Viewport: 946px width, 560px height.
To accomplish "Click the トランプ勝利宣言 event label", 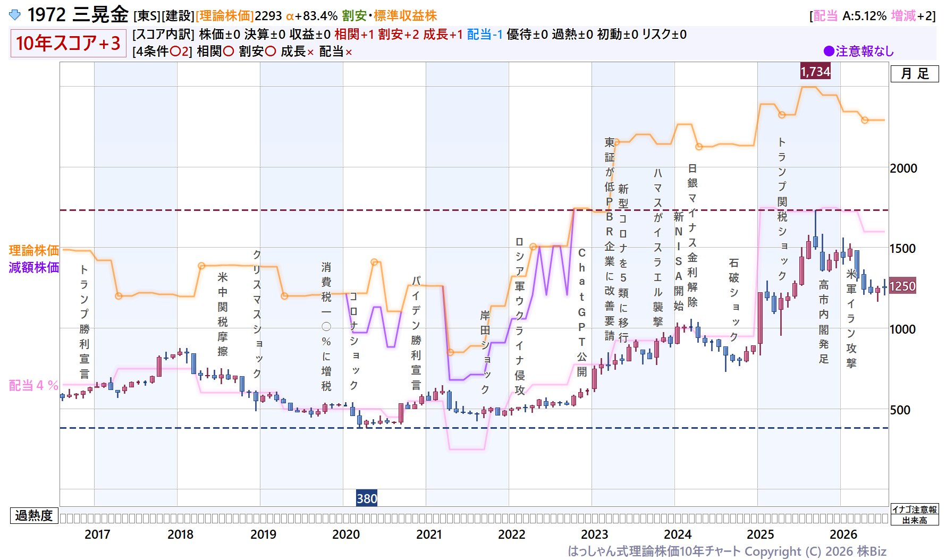I will click(x=84, y=321).
